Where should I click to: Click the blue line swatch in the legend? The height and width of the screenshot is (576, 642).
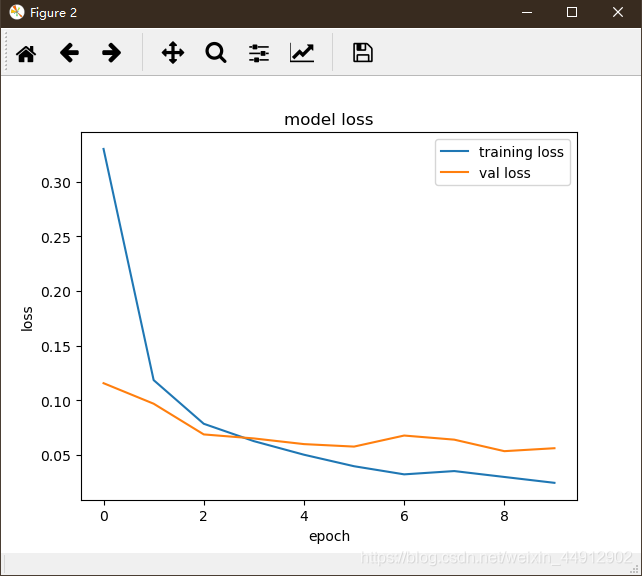pos(455,153)
